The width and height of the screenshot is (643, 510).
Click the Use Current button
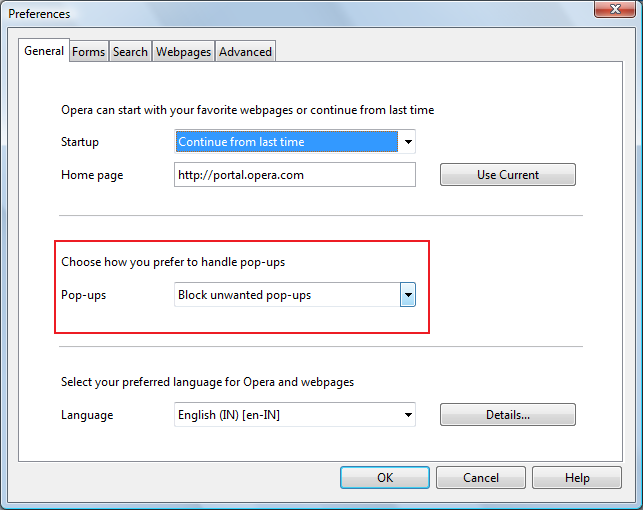(x=508, y=175)
